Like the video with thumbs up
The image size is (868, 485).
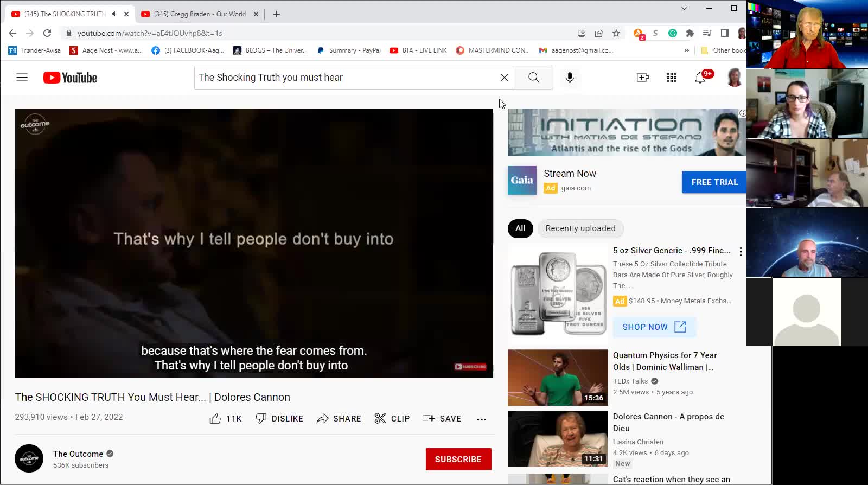click(225, 419)
